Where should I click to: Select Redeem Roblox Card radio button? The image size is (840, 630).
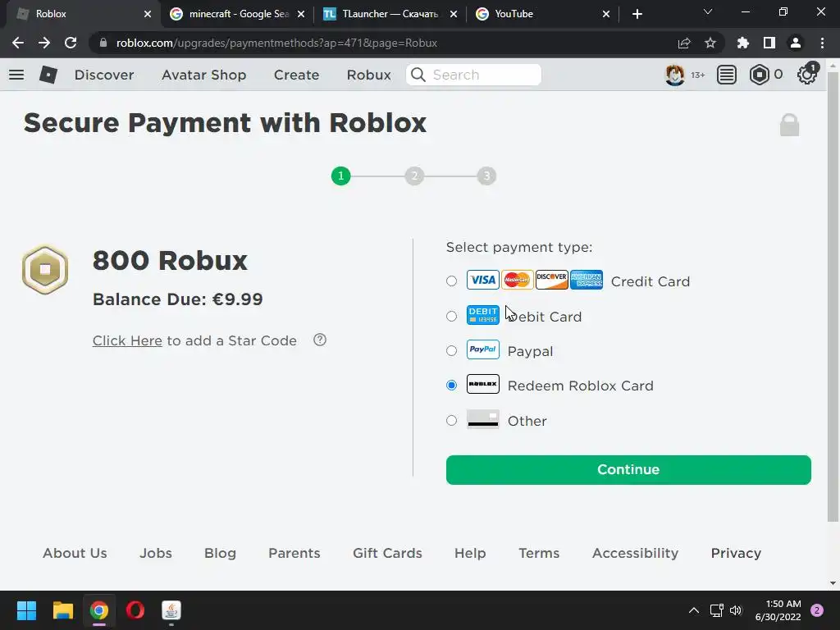[x=452, y=386]
